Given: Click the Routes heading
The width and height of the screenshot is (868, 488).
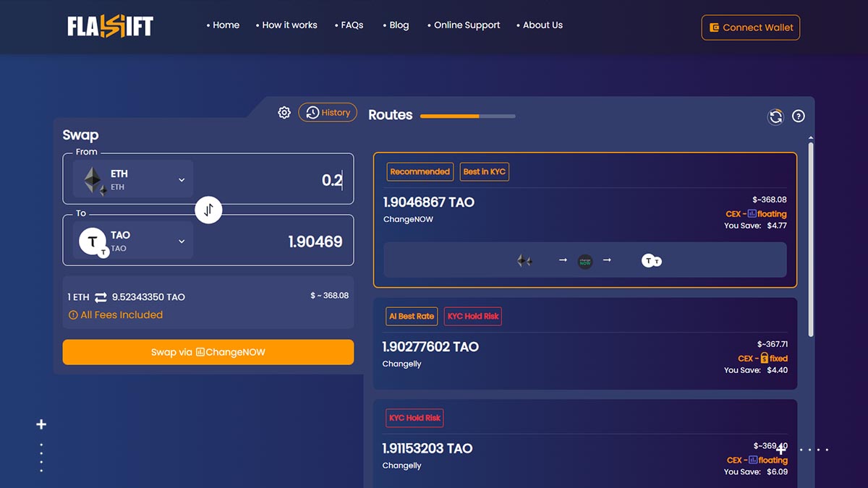Looking at the screenshot, I should click(391, 115).
